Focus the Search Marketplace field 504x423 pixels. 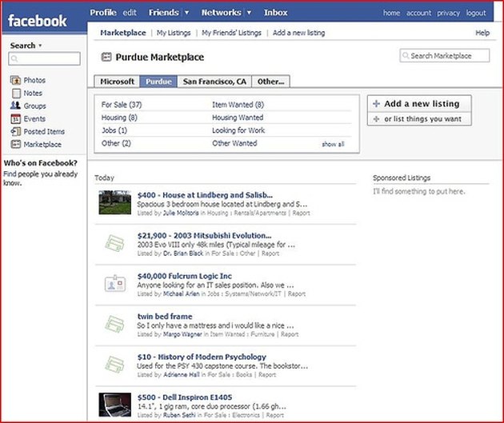click(x=445, y=55)
